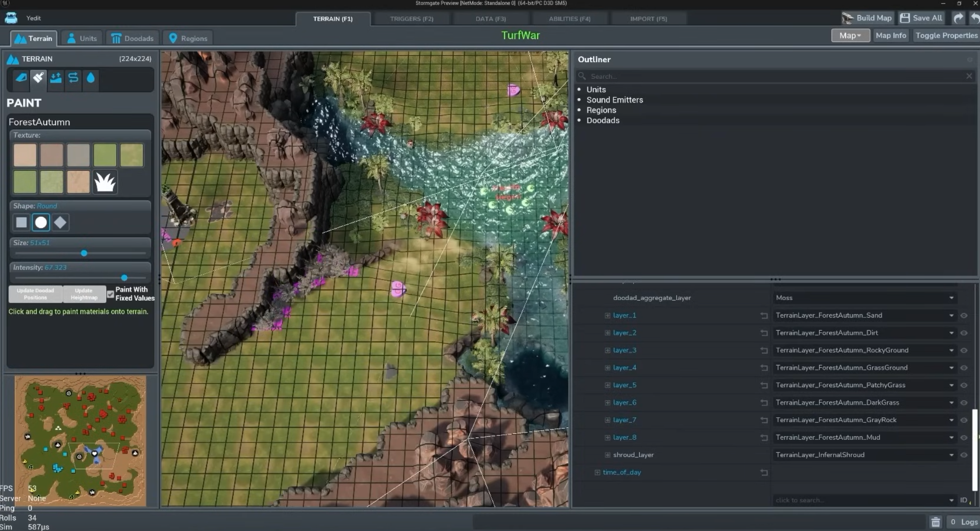Select the terrain height raise tool
The height and width of the screenshot is (531, 980).
pyautogui.click(x=56, y=78)
